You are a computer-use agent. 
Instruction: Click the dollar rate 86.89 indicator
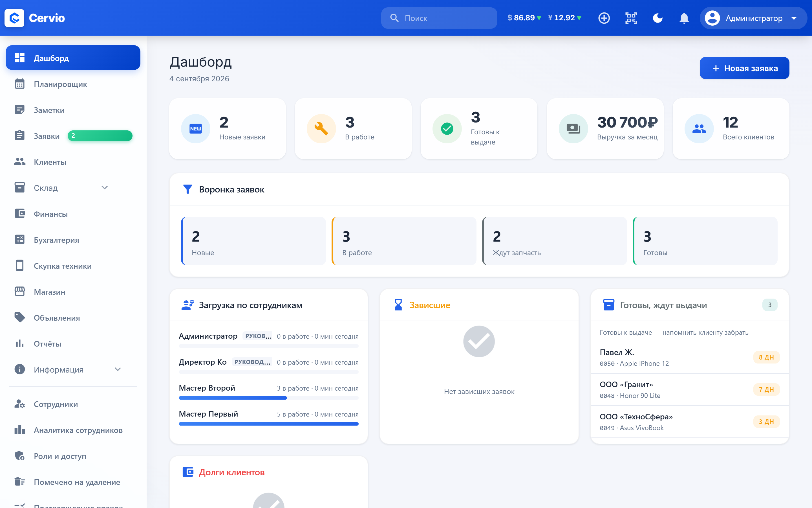524,18
